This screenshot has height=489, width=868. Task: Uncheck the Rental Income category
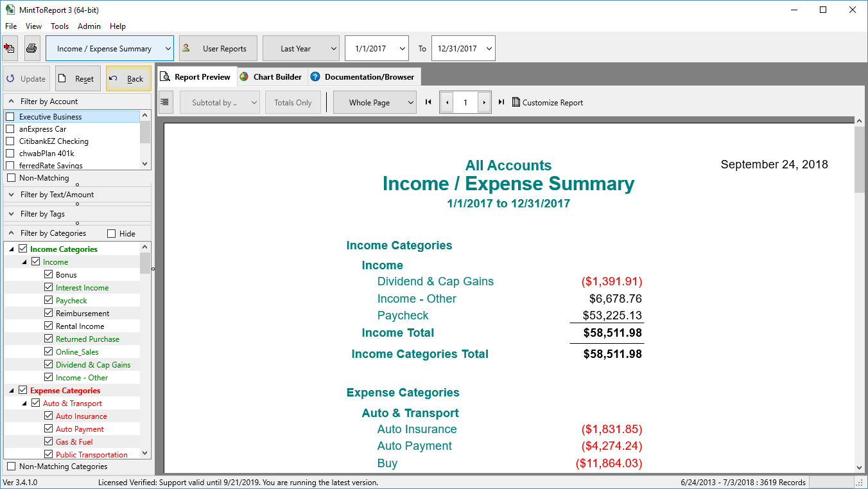(49, 326)
